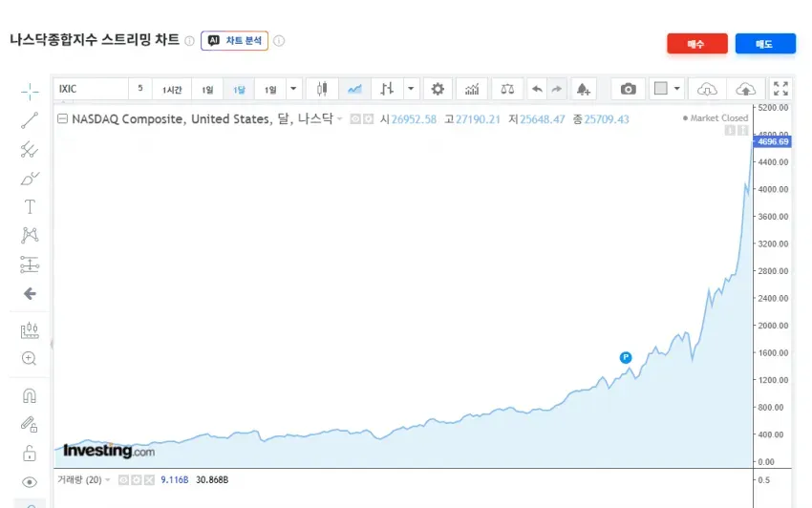Click the bold left arrow icon in sidebar
812x508 pixels.
[30, 293]
